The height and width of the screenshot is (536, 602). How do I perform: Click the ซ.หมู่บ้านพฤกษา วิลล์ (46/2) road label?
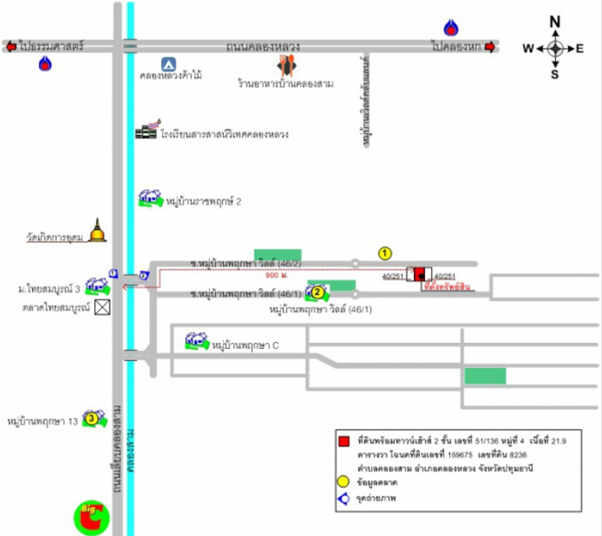pos(246,264)
